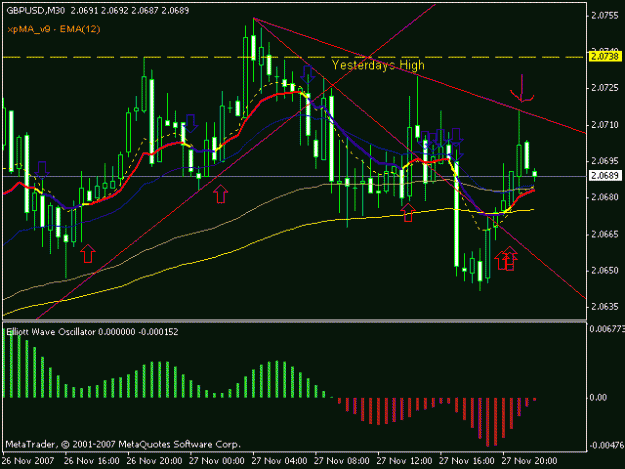Click the 2.0665 price axis label
The image size is (625, 469).
coord(605,234)
